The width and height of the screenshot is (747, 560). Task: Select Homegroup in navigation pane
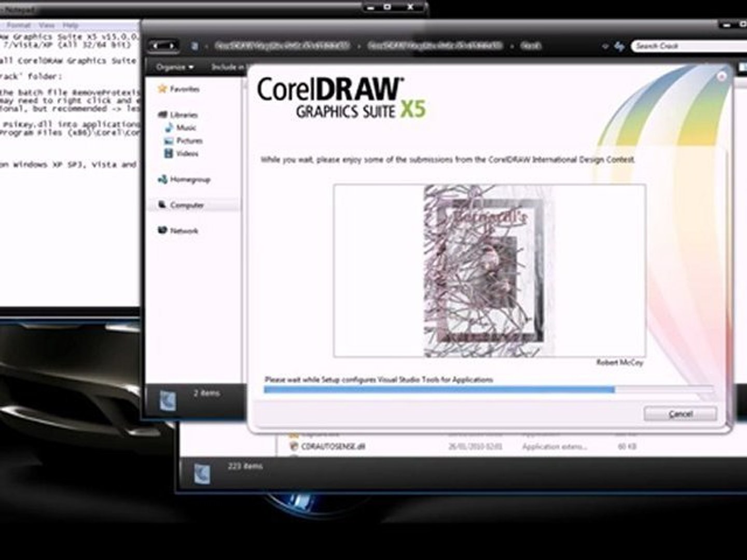[190, 179]
